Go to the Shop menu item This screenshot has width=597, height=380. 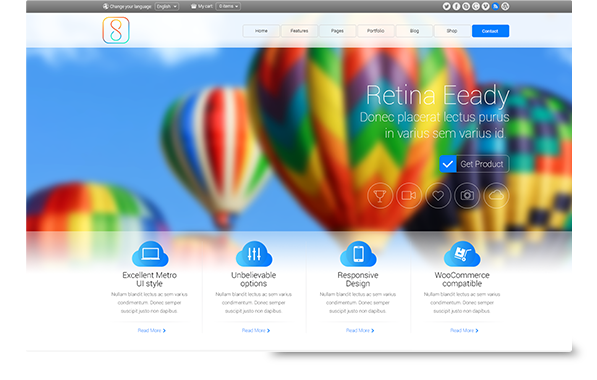(x=452, y=31)
